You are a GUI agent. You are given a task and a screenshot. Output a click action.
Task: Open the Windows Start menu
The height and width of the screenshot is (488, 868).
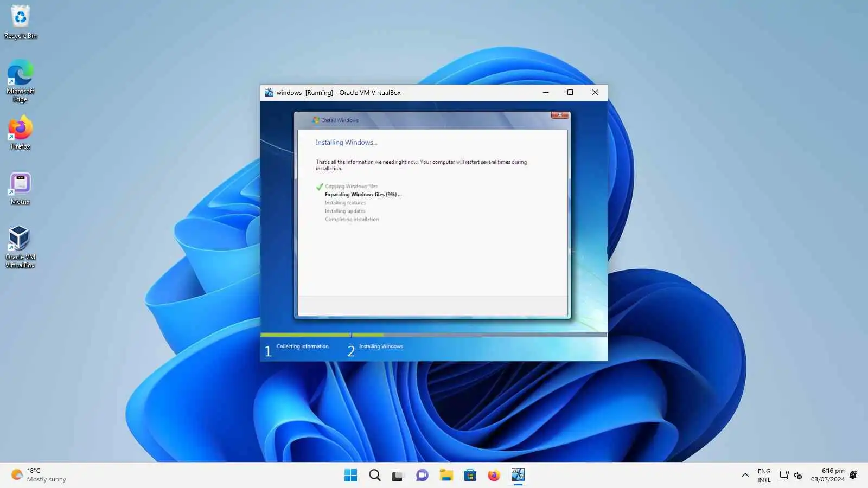[x=350, y=476]
